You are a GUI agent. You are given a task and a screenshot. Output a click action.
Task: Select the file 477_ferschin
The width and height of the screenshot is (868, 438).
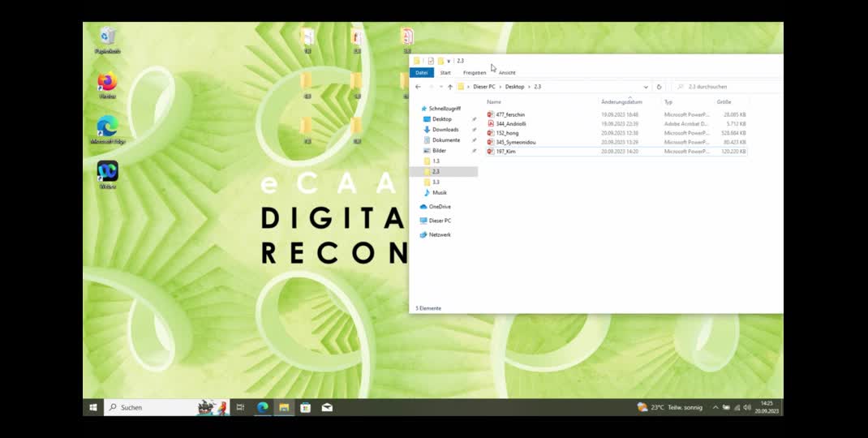point(510,114)
